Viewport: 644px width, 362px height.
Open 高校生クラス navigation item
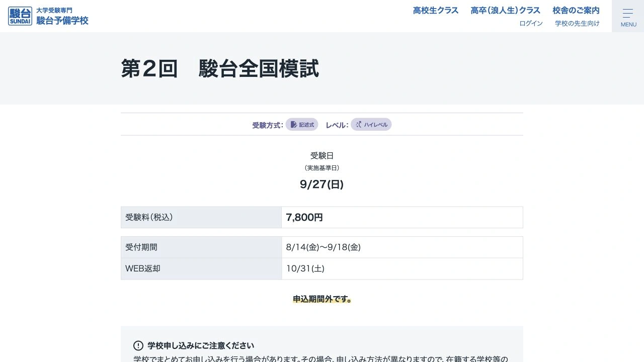(x=436, y=10)
